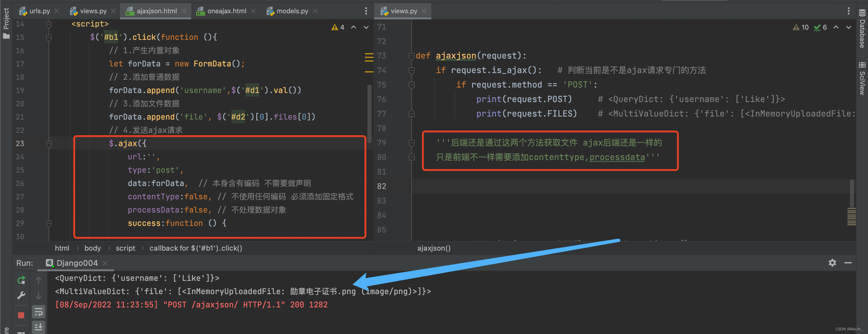Collapse the click function fold at line 15

point(49,37)
